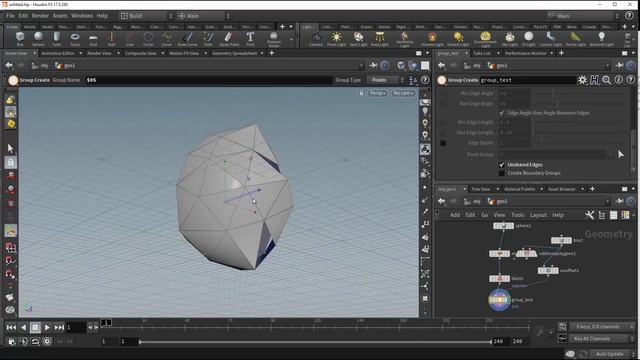Click the Group Name input field
640x360 pixels.
click(x=209, y=80)
